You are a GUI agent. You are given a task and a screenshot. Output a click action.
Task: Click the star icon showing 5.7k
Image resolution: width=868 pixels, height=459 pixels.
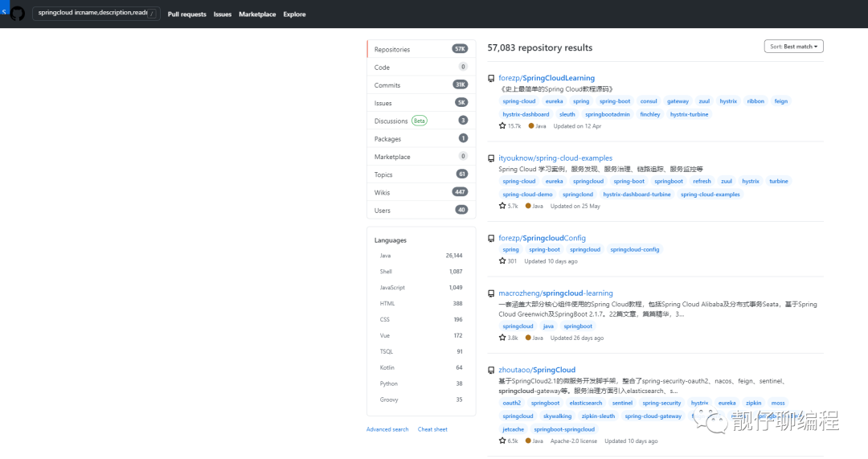pos(502,206)
